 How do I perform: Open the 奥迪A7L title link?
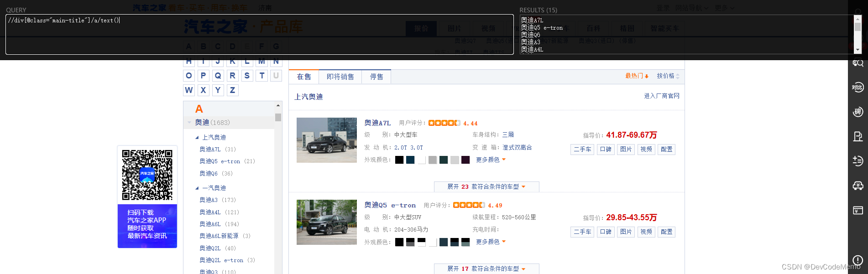pyautogui.click(x=377, y=123)
